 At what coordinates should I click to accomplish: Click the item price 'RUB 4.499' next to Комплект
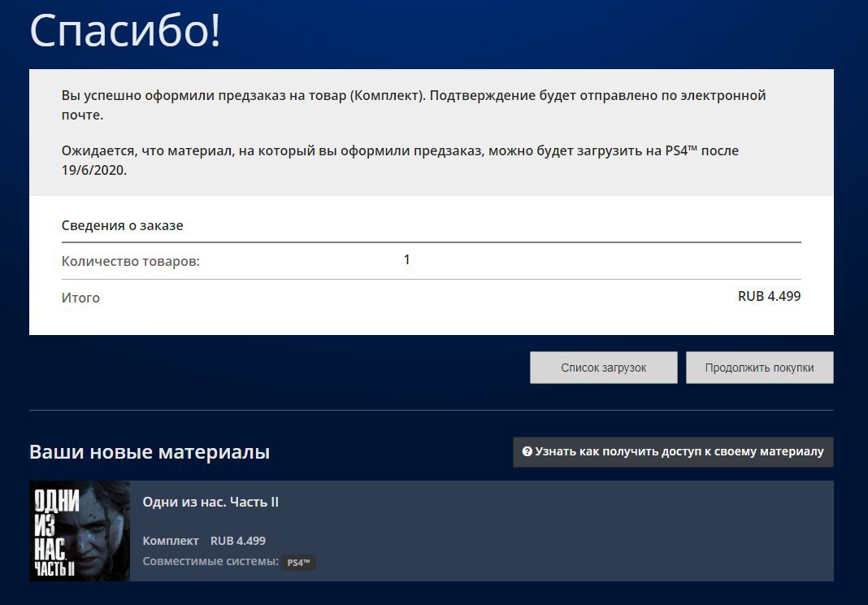238,541
